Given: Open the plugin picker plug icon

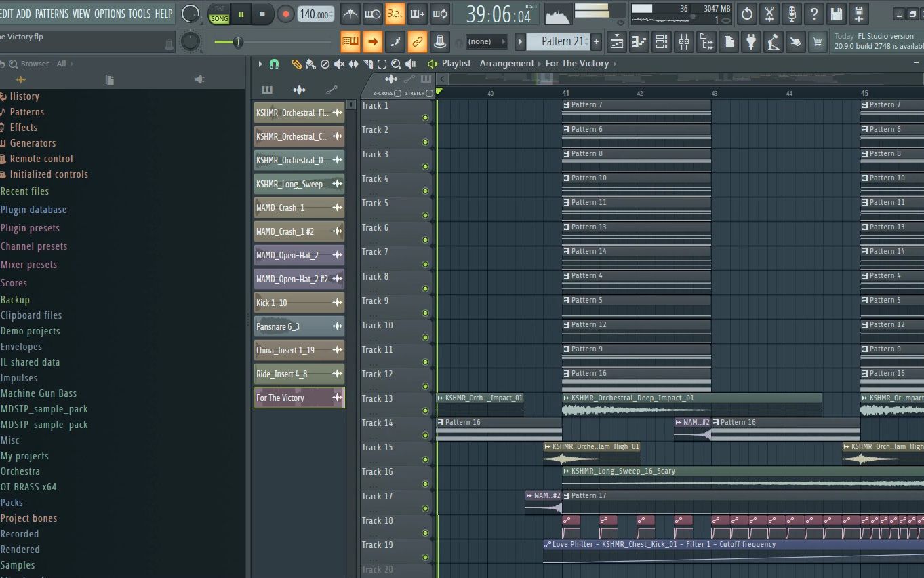Looking at the screenshot, I should pyautogui.click(x=751, y=42).
